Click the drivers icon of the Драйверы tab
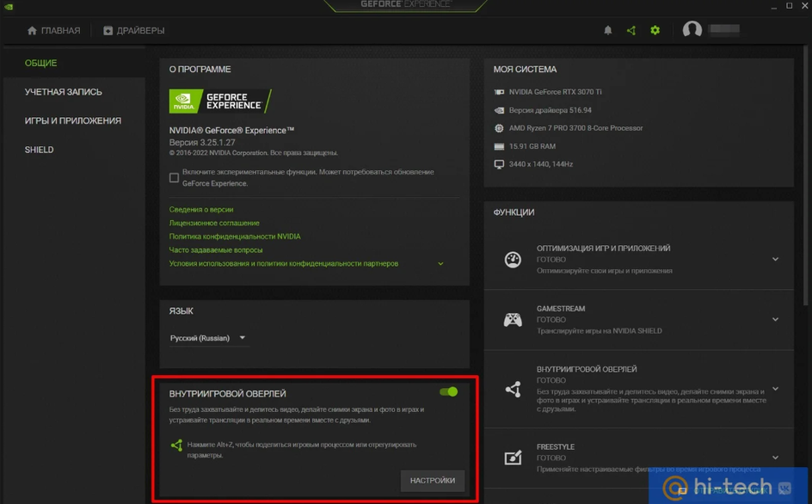 pyautogui.click(x=108, y=30)
